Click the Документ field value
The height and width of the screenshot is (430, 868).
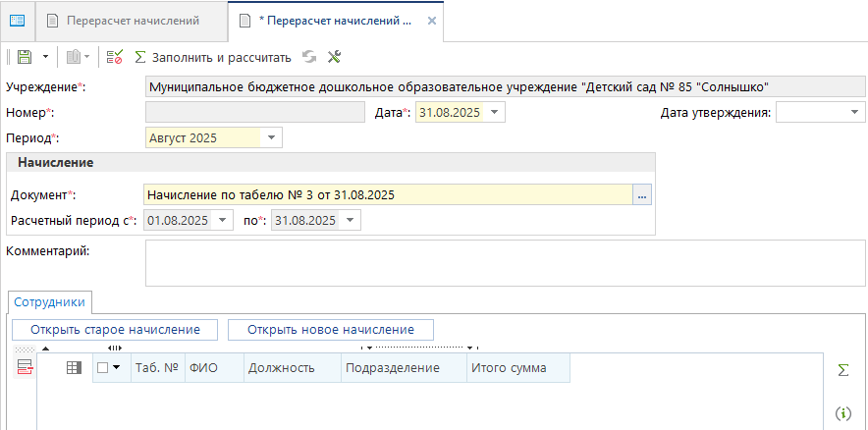coord(388,194)
